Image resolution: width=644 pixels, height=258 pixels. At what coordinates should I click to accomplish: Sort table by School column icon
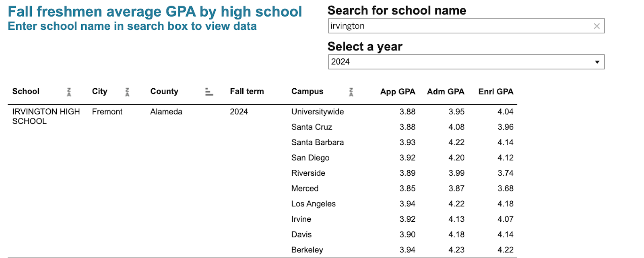coord(69,92)
